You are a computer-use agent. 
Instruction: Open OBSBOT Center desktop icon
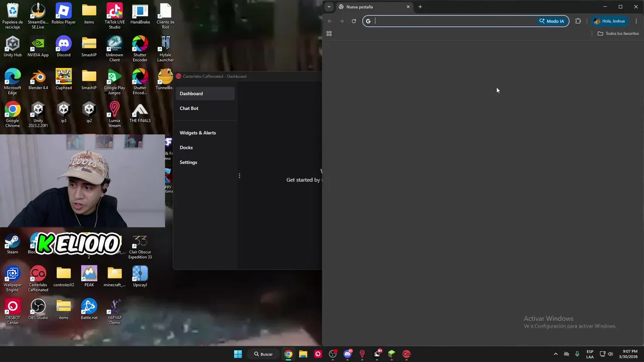(13, 312)
